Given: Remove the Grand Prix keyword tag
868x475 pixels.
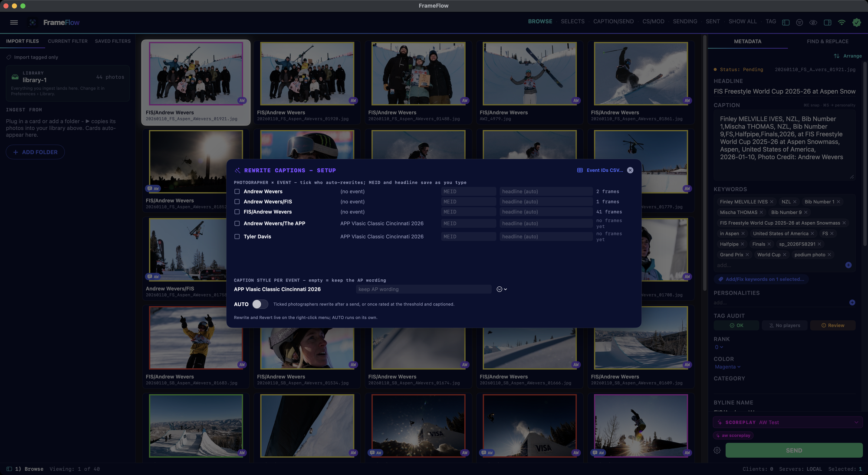Looking at the screenshot, I should pyautogui.click(x=747, y=255).
